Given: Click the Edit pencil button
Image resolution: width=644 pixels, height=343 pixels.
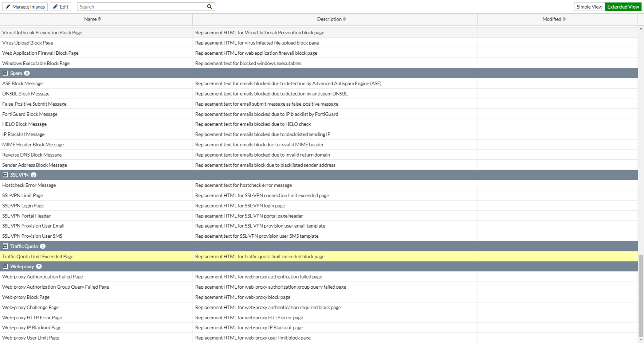Looking at the screenshot, I should tap(61, 7).
